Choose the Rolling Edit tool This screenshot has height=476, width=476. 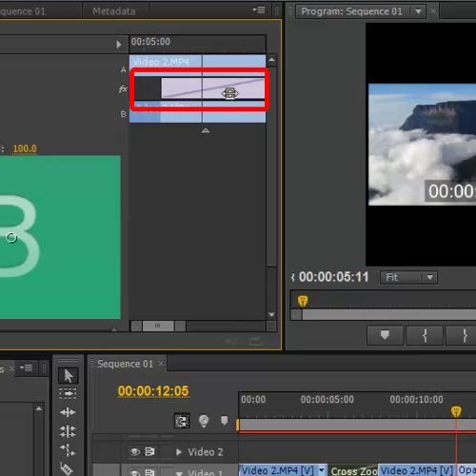coord(68,431)
